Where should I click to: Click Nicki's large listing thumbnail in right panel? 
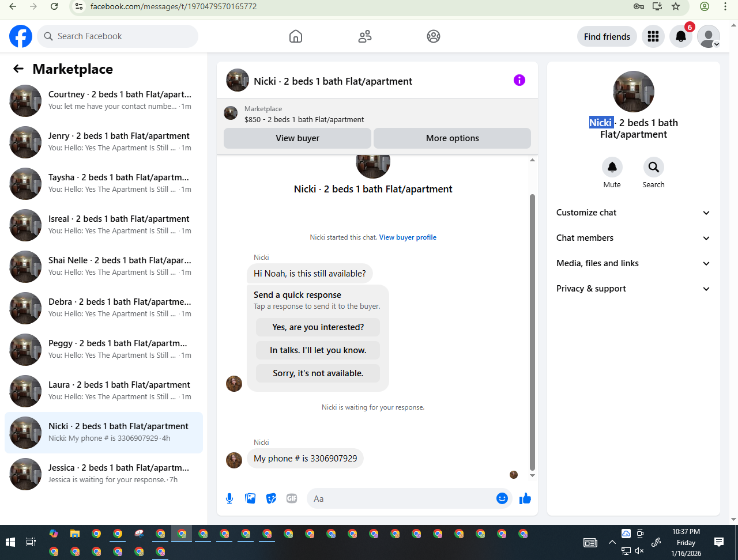pos(634,92)
